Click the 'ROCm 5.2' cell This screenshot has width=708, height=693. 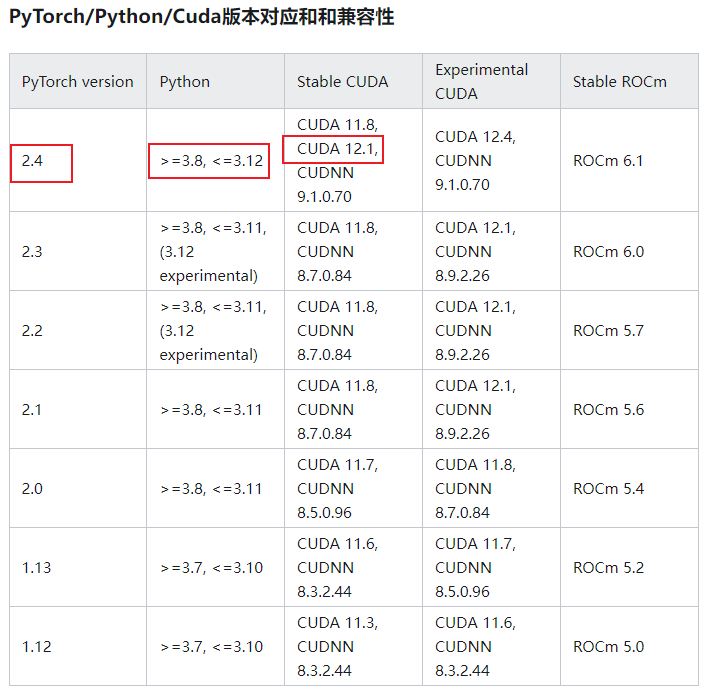pyautogui.click(x=629, y=567)
